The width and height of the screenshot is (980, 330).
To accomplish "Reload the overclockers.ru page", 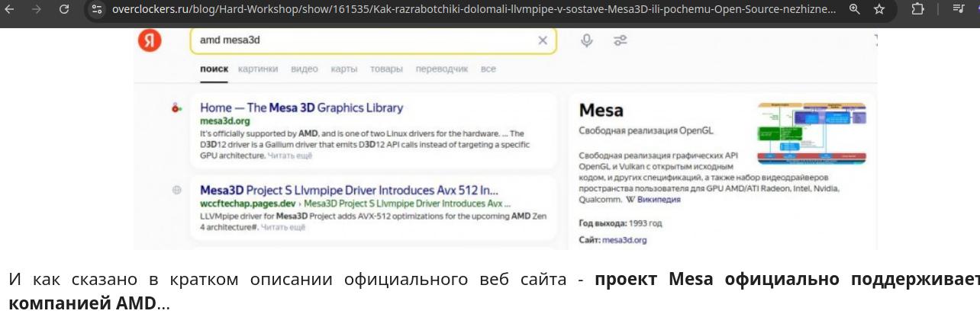I will pyautogui.click(x=64, y=9).
